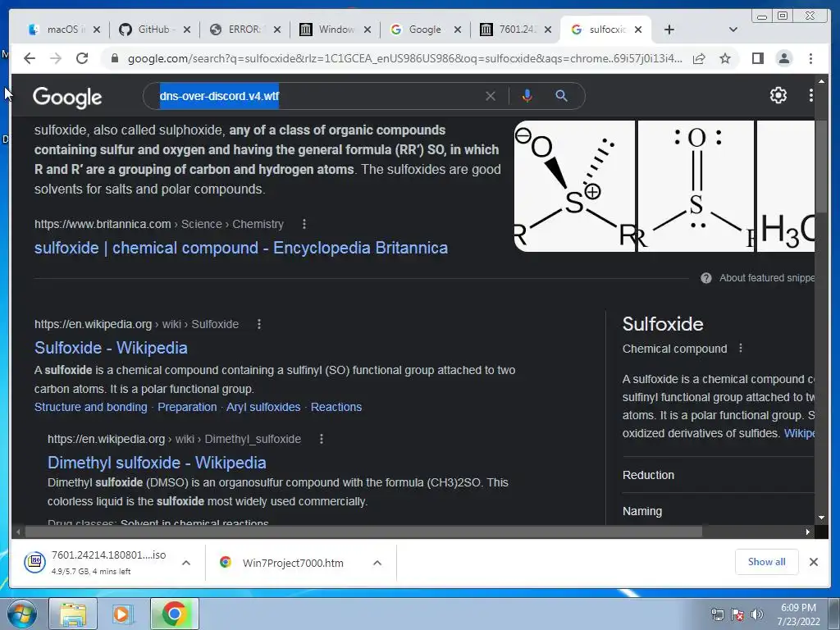
Task: Click About featured snippets help icon
Action: 706,278
